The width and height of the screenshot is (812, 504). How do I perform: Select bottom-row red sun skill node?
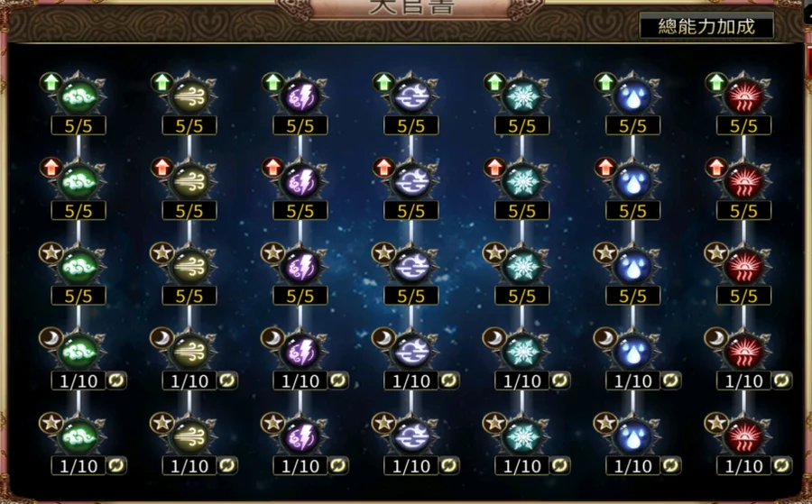(x=743, y=436)
